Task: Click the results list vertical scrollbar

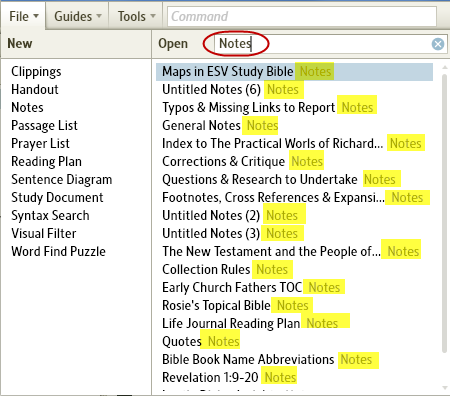Action: tap(444, 213)
